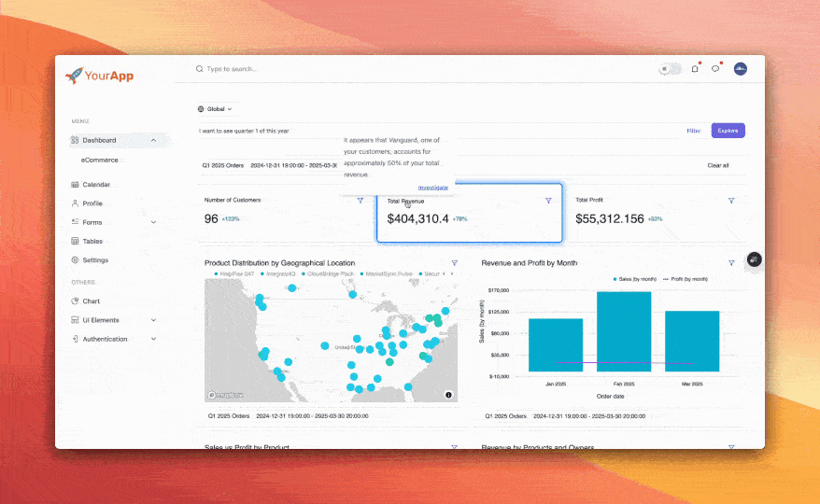
Task: Click Q1 2025 Orders under the map
Action: pyautogui.click(x=229, y=416)
